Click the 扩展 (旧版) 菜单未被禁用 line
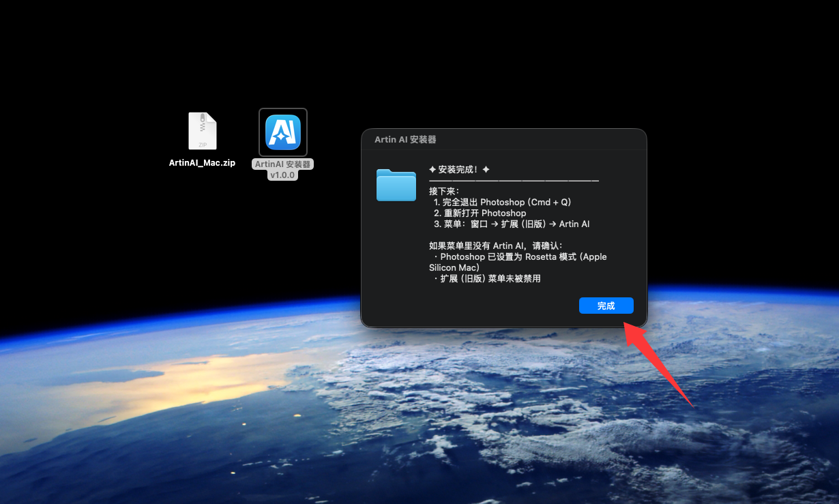 pos(487,278)
